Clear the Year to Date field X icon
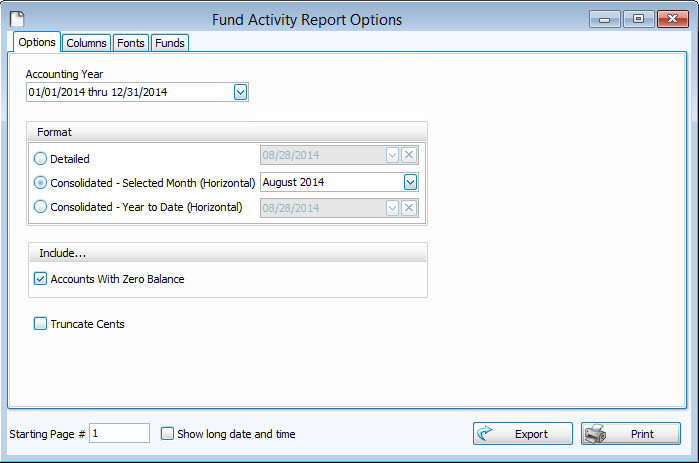699x463 pixels. 409,207
